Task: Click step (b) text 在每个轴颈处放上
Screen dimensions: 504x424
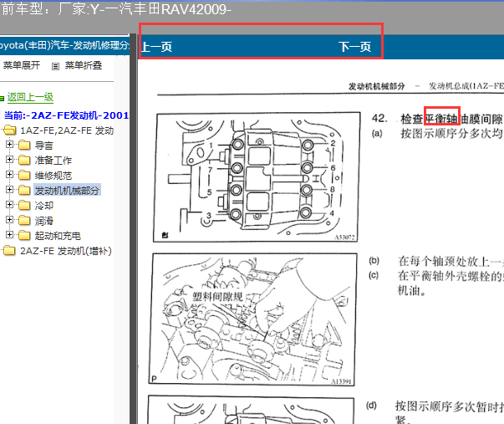Action: coord(450,261)
